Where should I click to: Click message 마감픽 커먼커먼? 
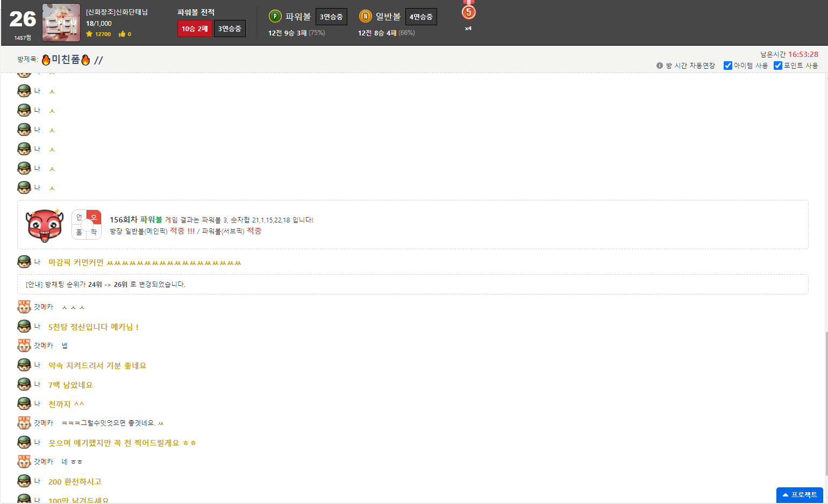pyautogui.click(x=145, y=262)
